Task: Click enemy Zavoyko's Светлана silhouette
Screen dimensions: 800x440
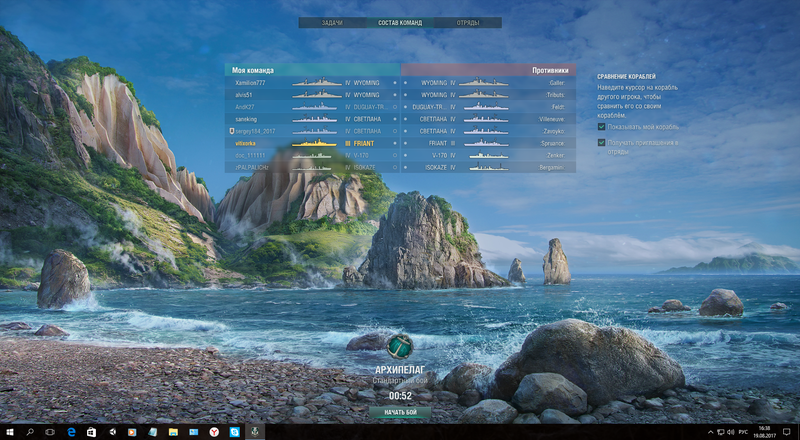Action: tap(486, 131)
